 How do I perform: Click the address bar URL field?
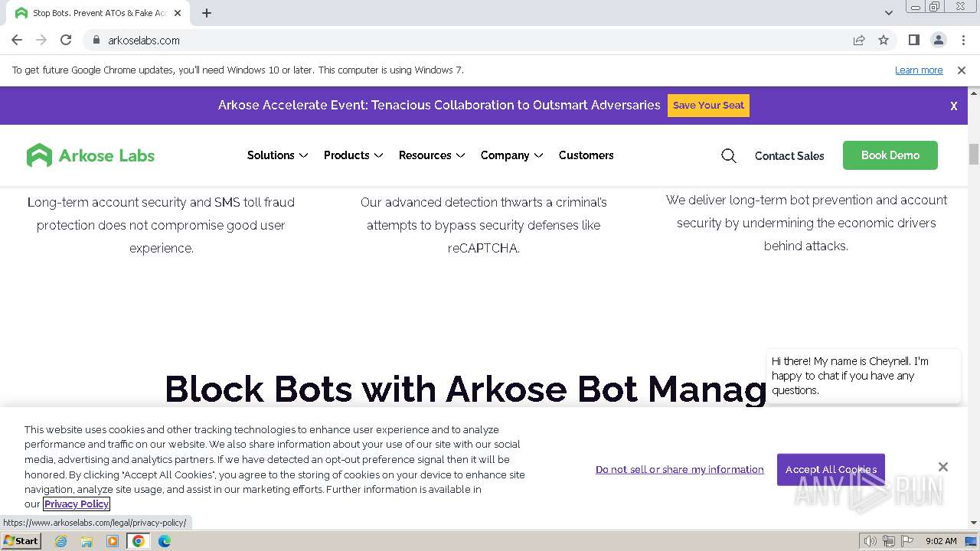[x=459, y=41]
